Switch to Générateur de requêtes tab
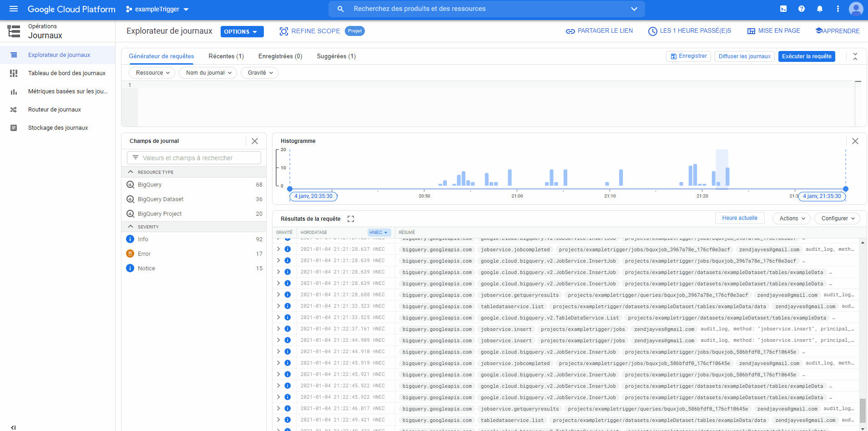The height and width of the screenshot is (431, 868). [161, 56]
